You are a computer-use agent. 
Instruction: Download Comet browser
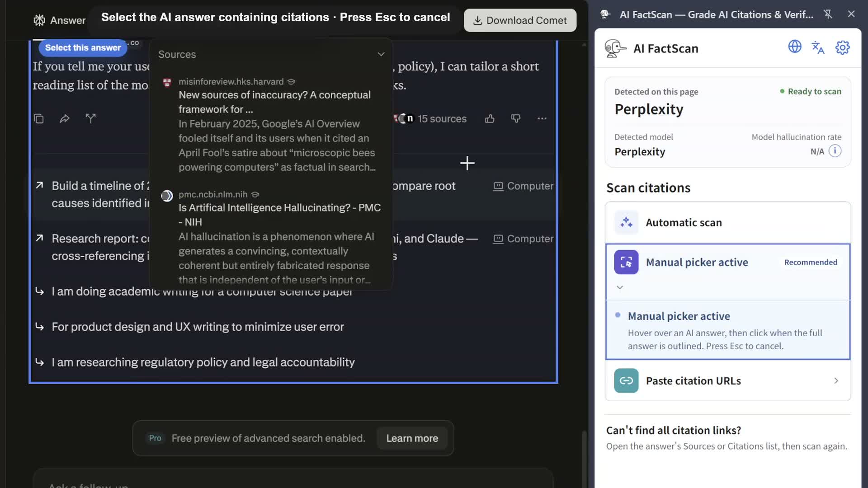tap(520, 20)
